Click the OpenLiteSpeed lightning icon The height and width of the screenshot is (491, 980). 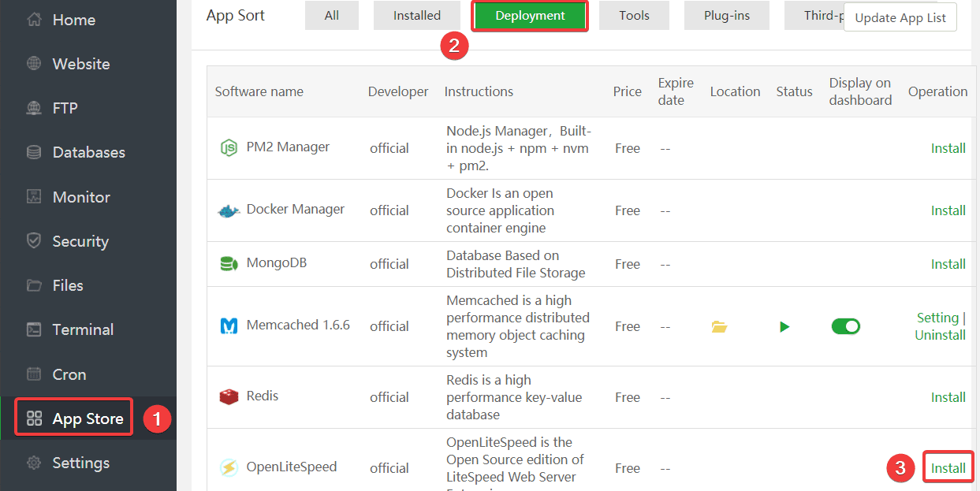click(x=229, y=467)
